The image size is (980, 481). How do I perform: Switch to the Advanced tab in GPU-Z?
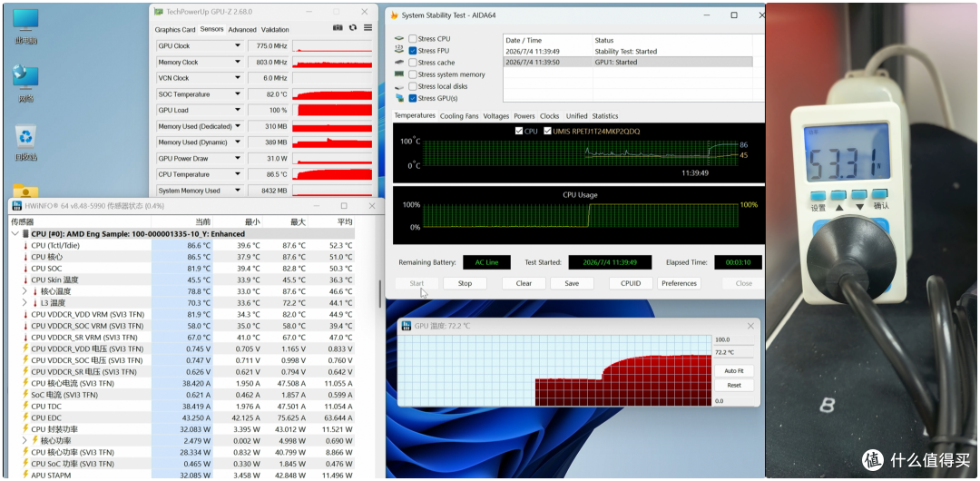point(242,29)
